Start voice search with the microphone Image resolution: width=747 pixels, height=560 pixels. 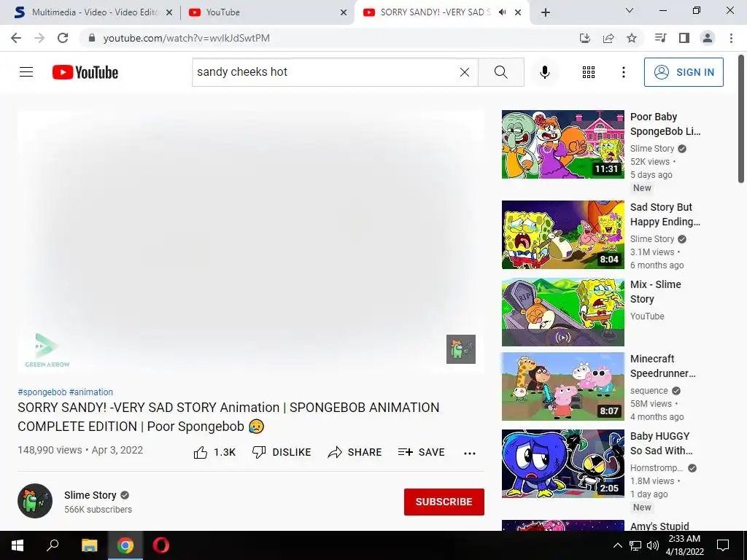pyautogui.click(x=545, y=72)
